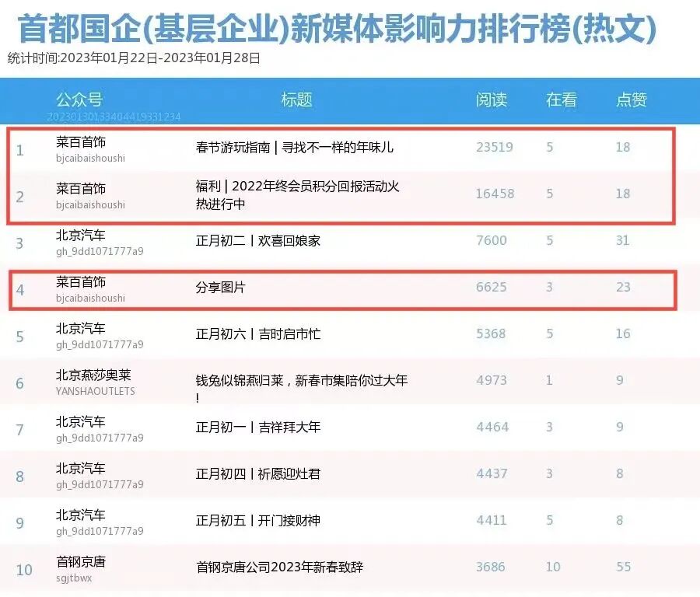Click read count 4464
700x597 pixels.
point(492,427)
